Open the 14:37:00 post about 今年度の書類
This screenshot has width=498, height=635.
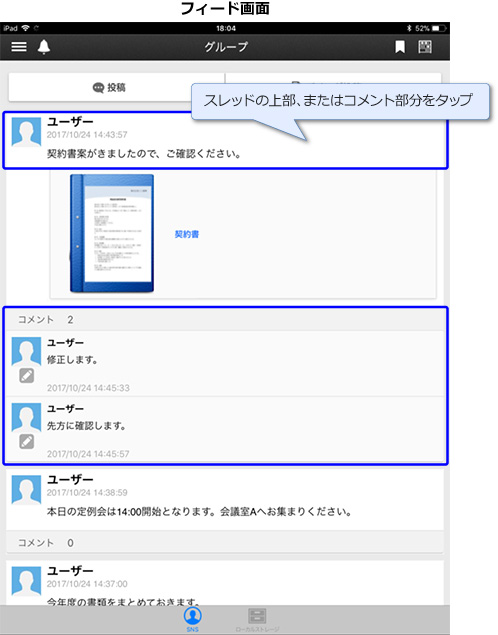(x=225, y=583)
